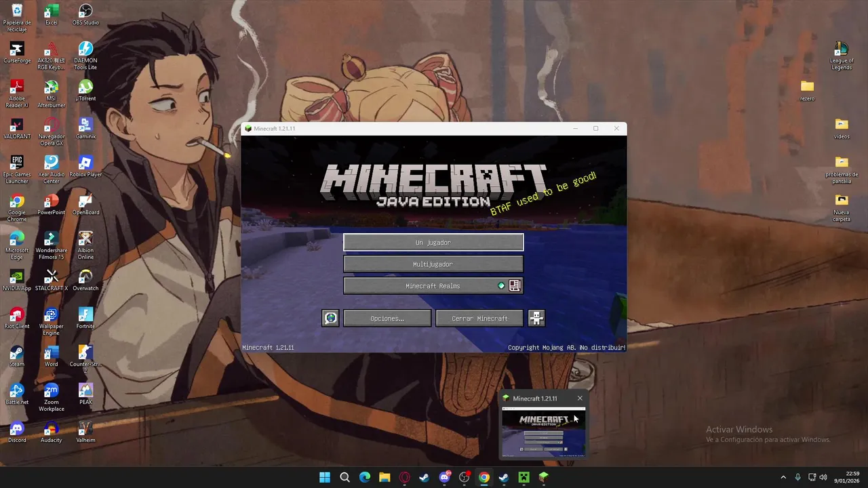Image resolution: width=868 pixels, height=488 pixels.
Task: Select the Roblox Player shortcut
Action: (x=85, y=167)
